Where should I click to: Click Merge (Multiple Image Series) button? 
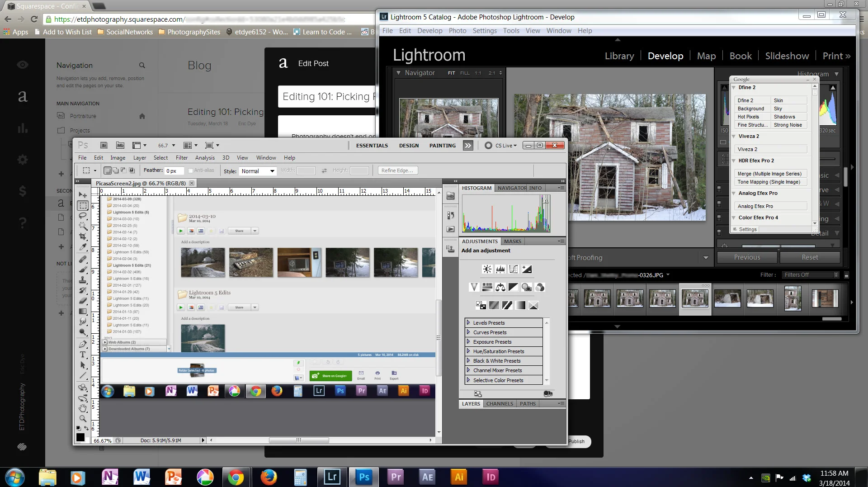point(771,174)
